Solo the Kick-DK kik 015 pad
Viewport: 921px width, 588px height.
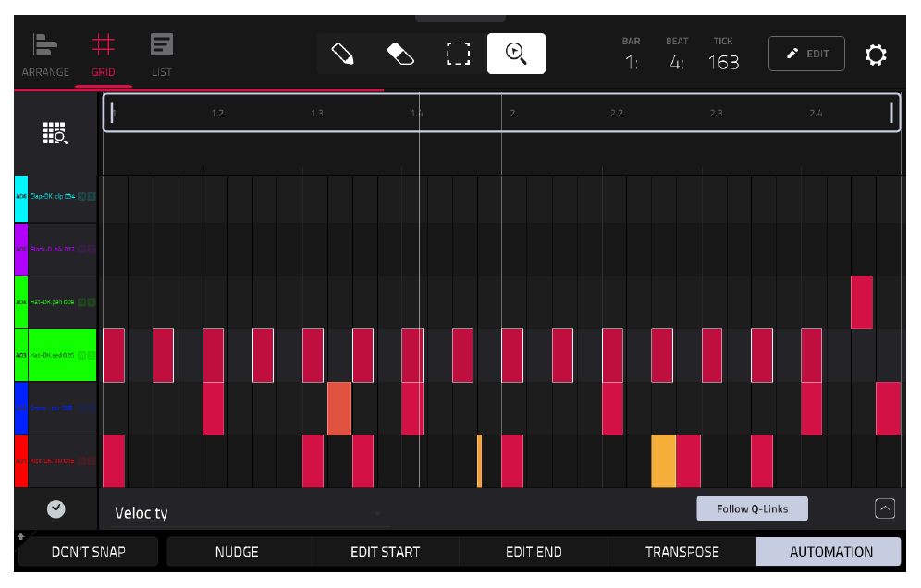[x=91, y=460]
